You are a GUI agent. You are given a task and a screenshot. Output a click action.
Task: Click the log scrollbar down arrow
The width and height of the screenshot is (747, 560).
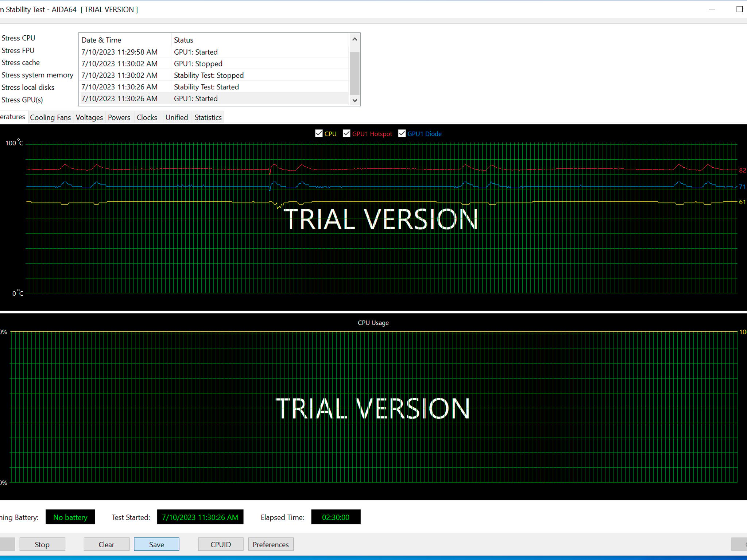click(355, 100)
